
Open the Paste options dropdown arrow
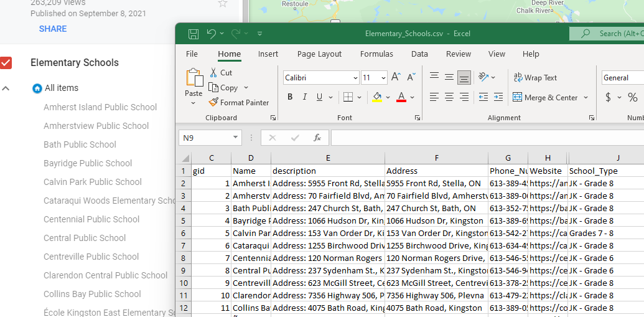tap(194, 103)
